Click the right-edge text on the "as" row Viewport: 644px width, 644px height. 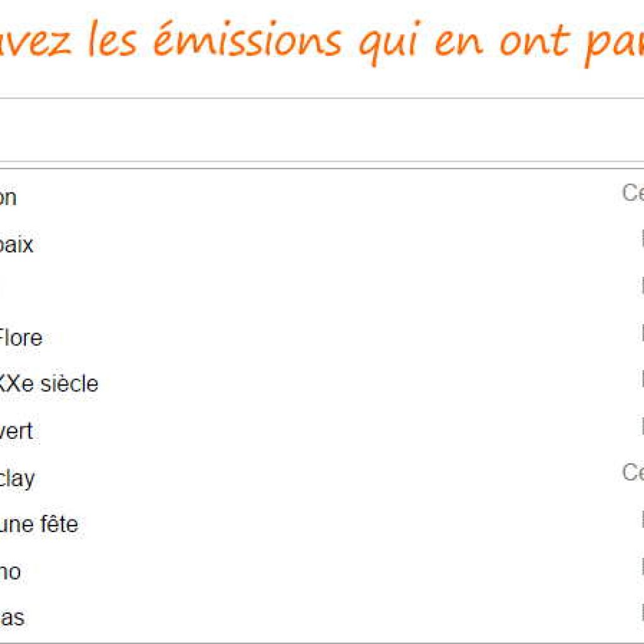(642, 613)
